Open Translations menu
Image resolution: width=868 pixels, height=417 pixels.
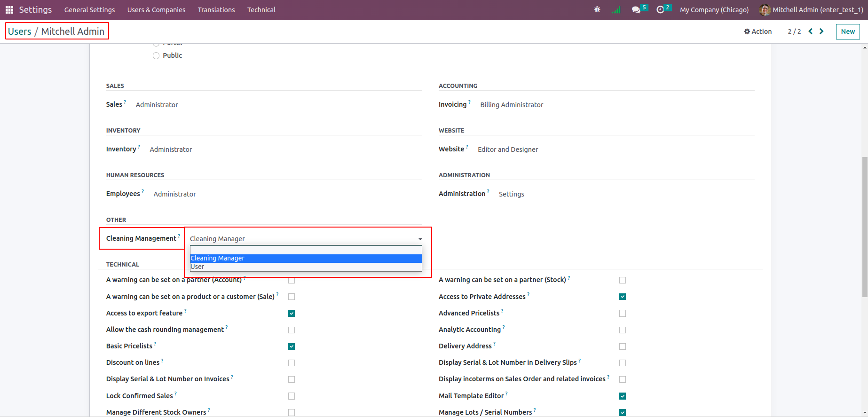coord(216,10)
